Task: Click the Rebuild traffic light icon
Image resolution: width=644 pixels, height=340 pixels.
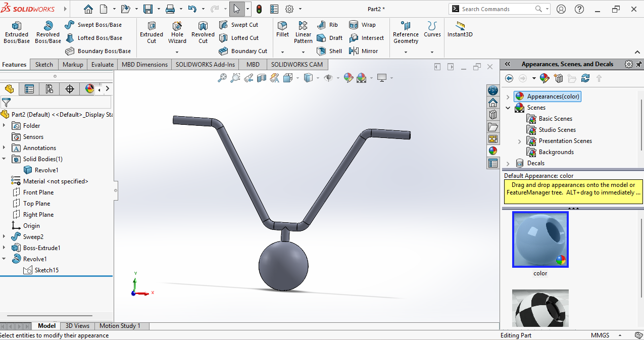Action: pyautogui.click(x=259, y=9)
